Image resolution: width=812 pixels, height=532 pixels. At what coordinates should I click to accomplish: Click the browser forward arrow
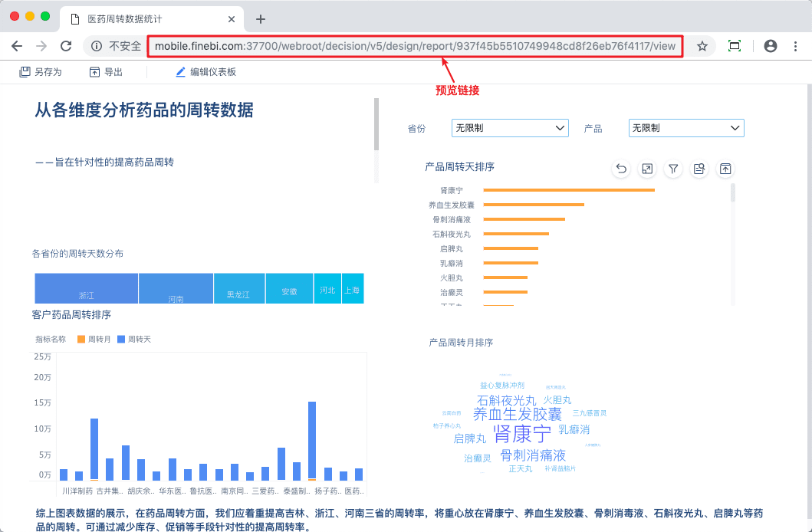click(41, 46)
